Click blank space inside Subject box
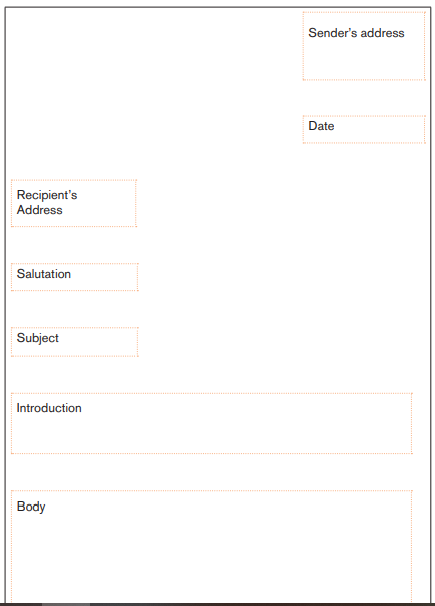This screenshot has width=435, height=606. [99, 342]
